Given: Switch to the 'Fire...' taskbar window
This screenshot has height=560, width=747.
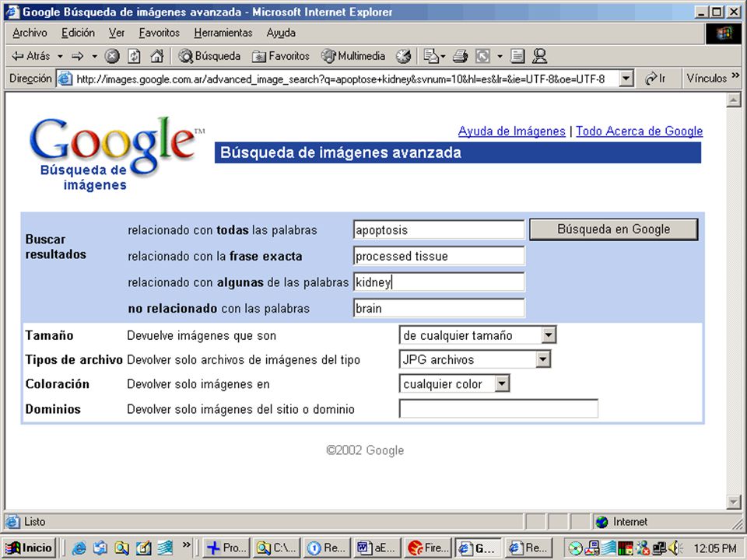Looking at the screenshot, I should click(428, 548).
